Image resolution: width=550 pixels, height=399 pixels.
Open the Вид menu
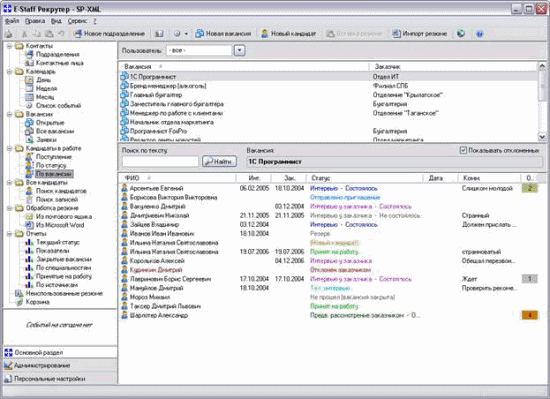click(56, 21)
